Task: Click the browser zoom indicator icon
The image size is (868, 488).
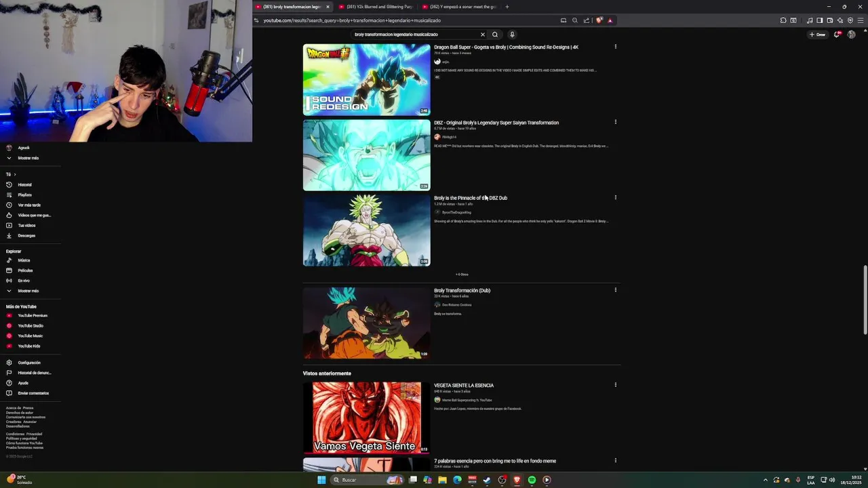Action: [x=575, y=20]
